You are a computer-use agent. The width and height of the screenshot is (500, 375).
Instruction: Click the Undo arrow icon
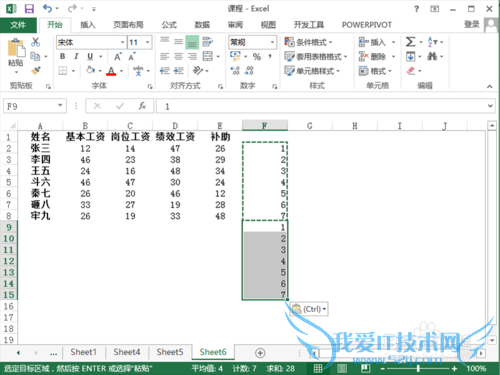pyautogui.click(x=47, y=9)
